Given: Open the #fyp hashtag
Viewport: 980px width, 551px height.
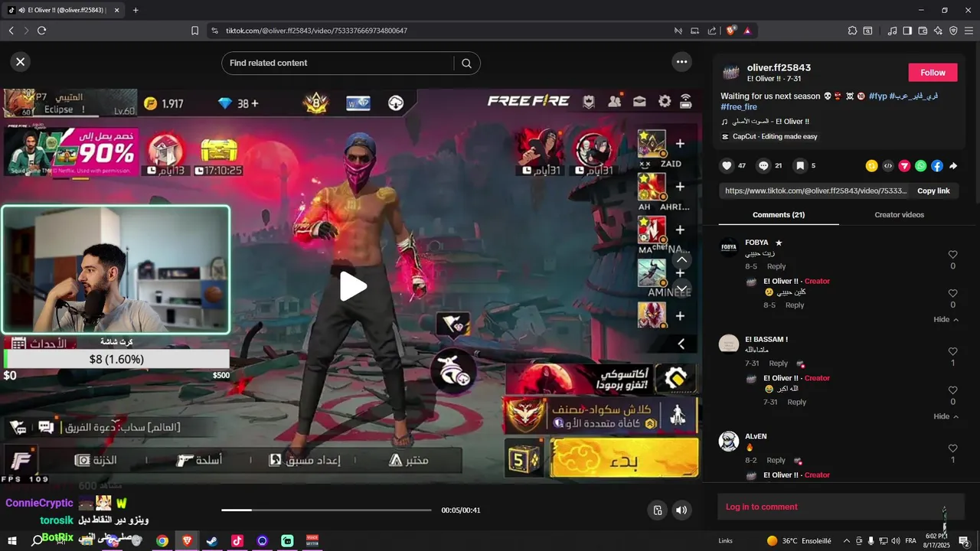Looking at the screenshot, I should [x=877, y=96].
